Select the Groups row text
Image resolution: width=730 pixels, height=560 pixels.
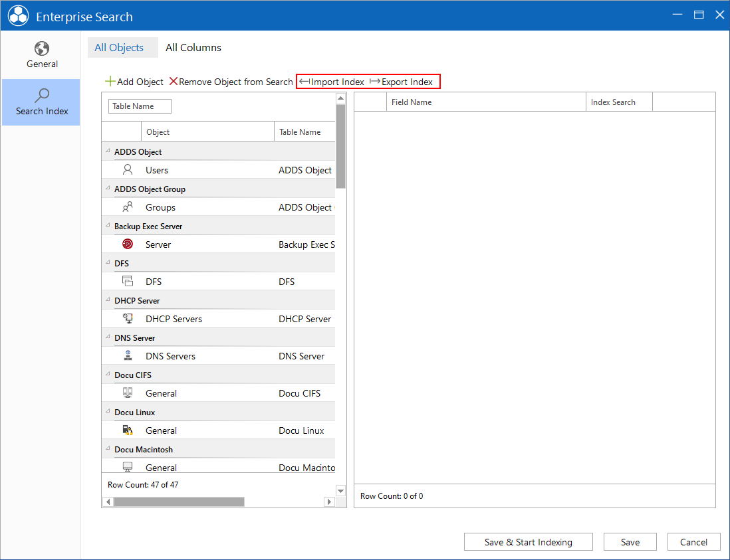(x=161, y=207)
